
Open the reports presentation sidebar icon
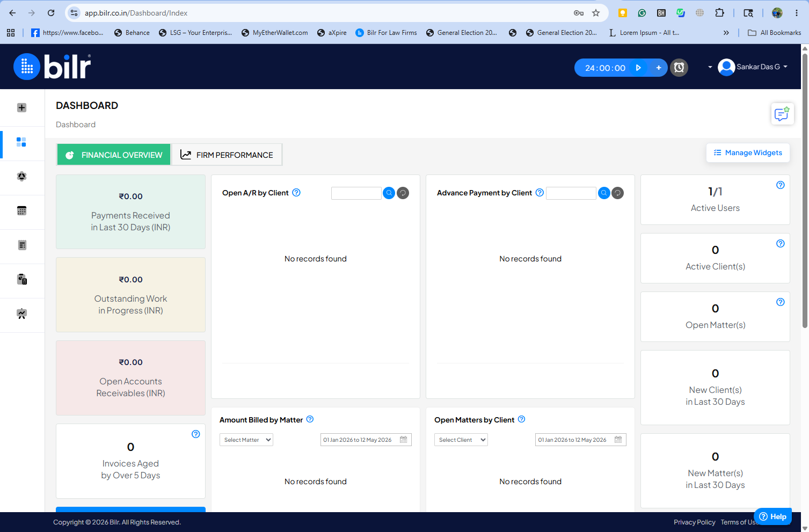point(21,314)
